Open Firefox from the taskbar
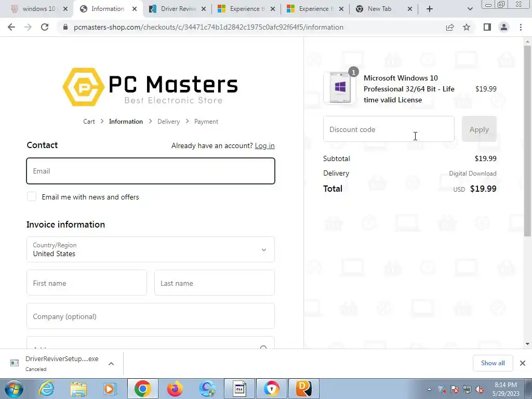The height and width of the screenshot is (399, 532). [x=175, y=389]
